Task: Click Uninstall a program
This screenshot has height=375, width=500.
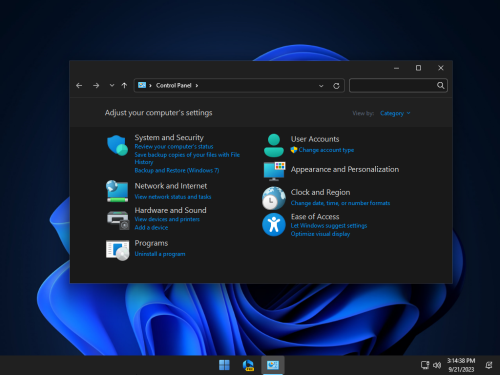Action: point(160,254)
